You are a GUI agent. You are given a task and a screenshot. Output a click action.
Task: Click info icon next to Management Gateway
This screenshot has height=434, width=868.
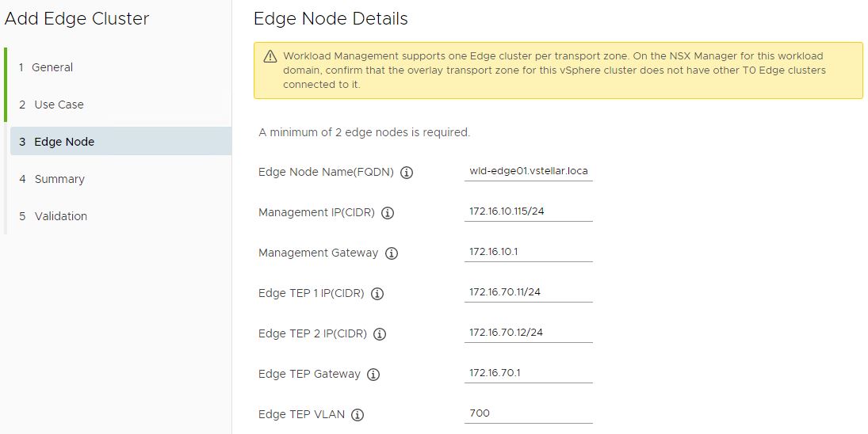(x=392, y=253)
